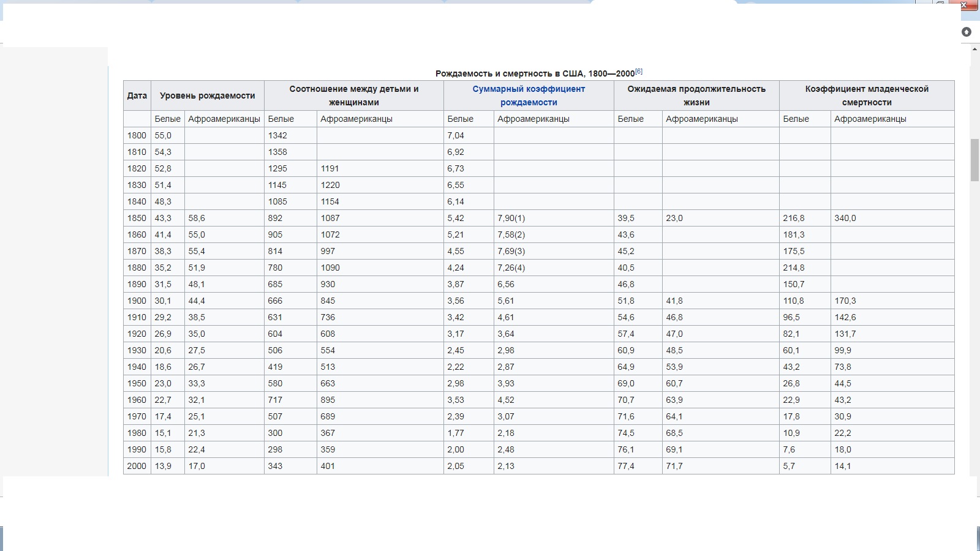Open the Суммарный коэффициент рождаемости link
The image size is (980, 551).
[529, 96]
